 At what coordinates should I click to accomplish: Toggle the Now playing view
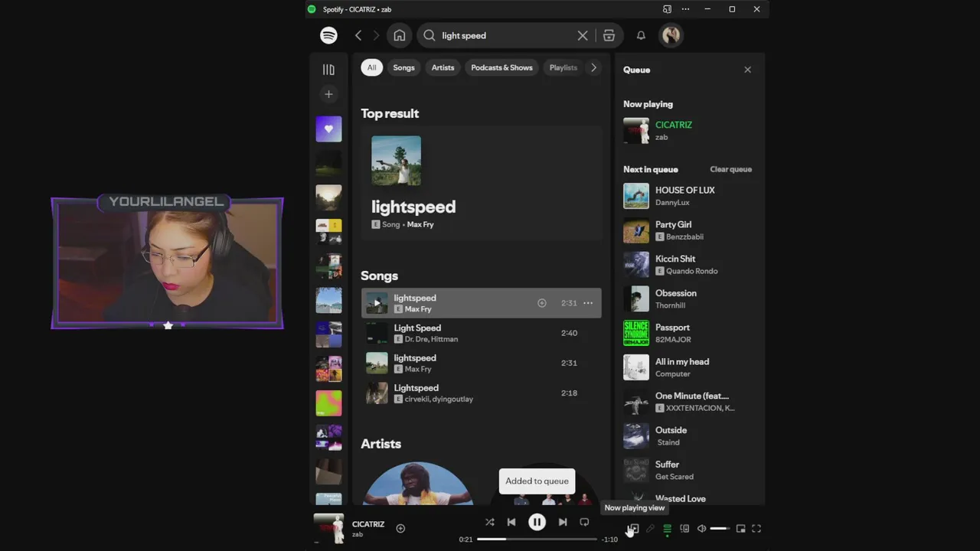point(633,529)
